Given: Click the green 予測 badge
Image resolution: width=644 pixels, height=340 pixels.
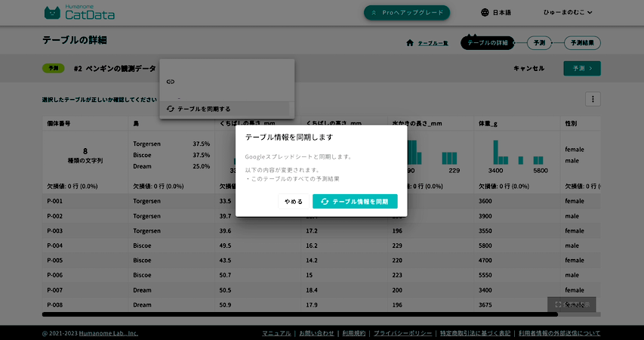Looking at the screenshot, I should pyautogui.click(x=54, y=68).
